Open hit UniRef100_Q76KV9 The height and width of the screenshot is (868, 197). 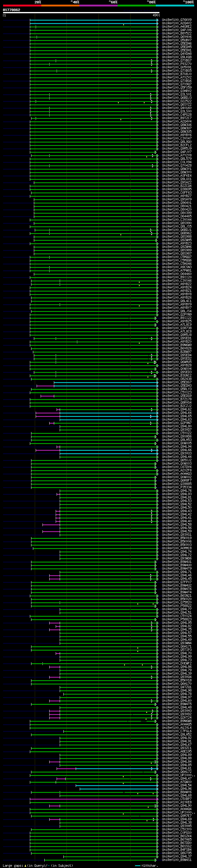pos(177,20)
